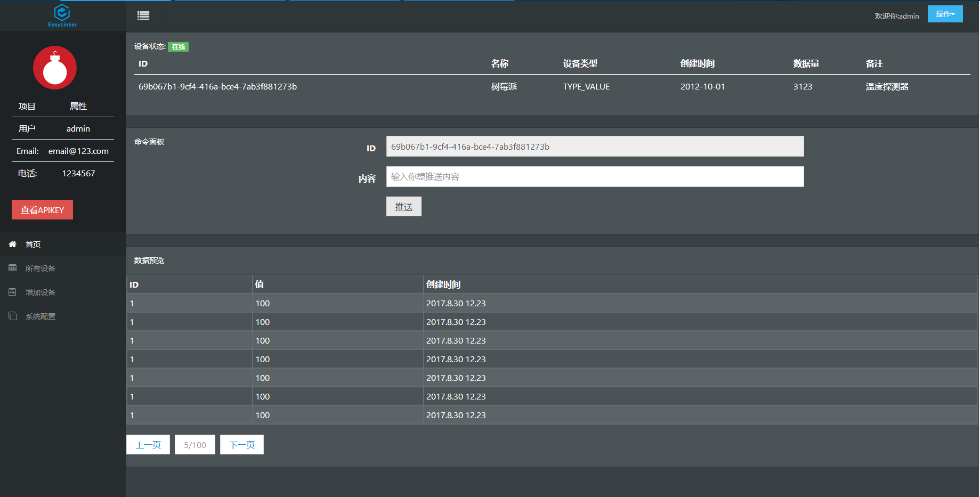This screenshot has width=980, height=497.
Task: Click the creation date 2012-10-01
Action: click(x=702, y=86)
